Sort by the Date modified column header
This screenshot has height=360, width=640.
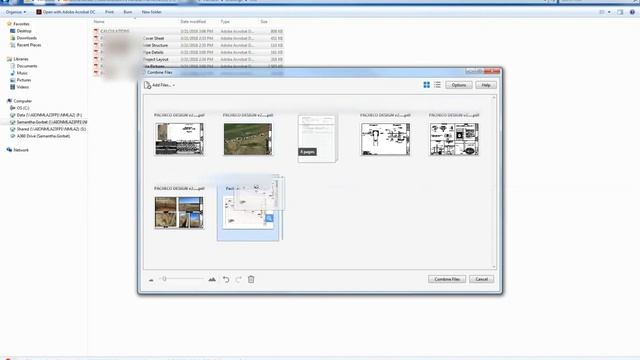click(x=193, y=22)
